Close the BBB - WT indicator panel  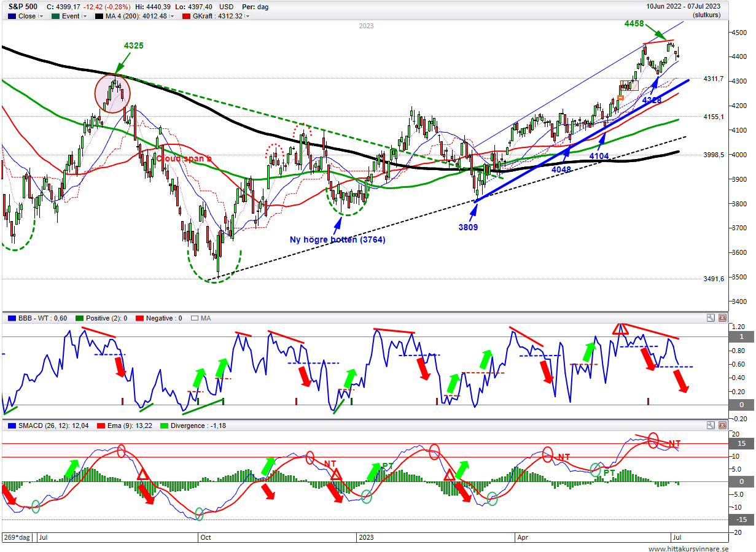[722, 318]
